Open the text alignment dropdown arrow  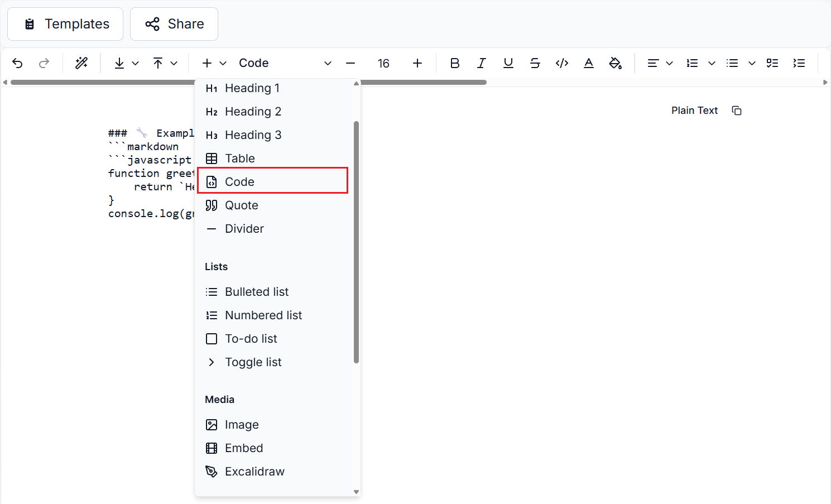coord(669,63)
